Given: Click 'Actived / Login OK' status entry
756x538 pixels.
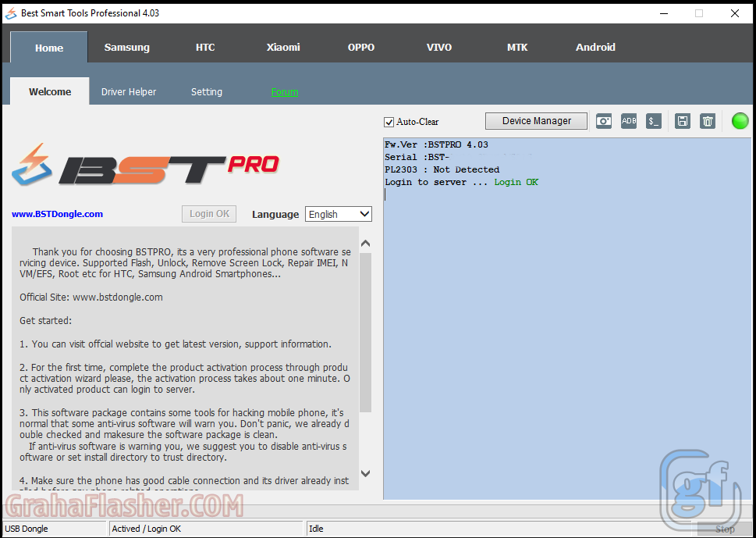Looking at the screenshot, I should tap(206, 529).
